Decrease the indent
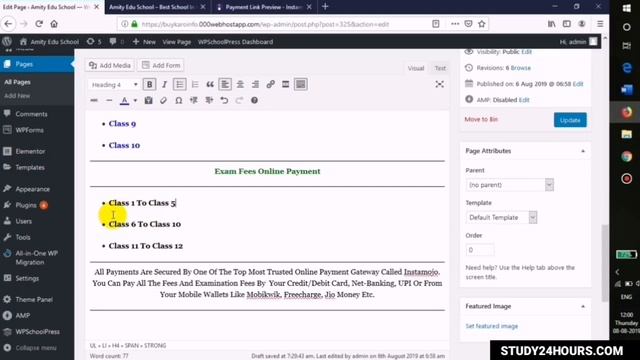Viewport: 640px width, 360px height. point(193,100)
